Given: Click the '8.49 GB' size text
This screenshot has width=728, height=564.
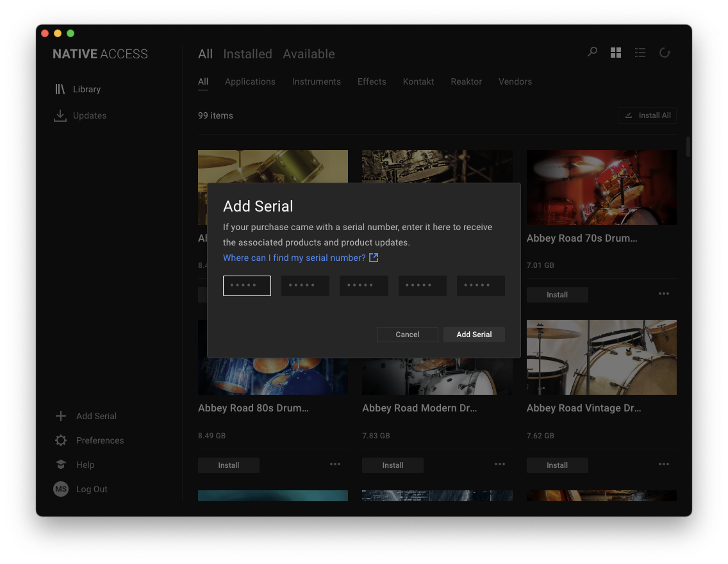Looking at the screenshot, I should (211, 435).
